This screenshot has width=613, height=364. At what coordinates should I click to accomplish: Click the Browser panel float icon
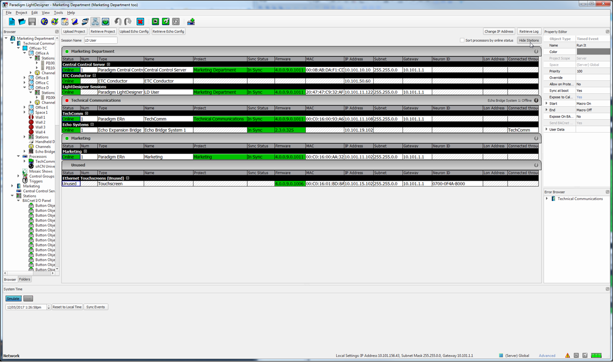57,32
